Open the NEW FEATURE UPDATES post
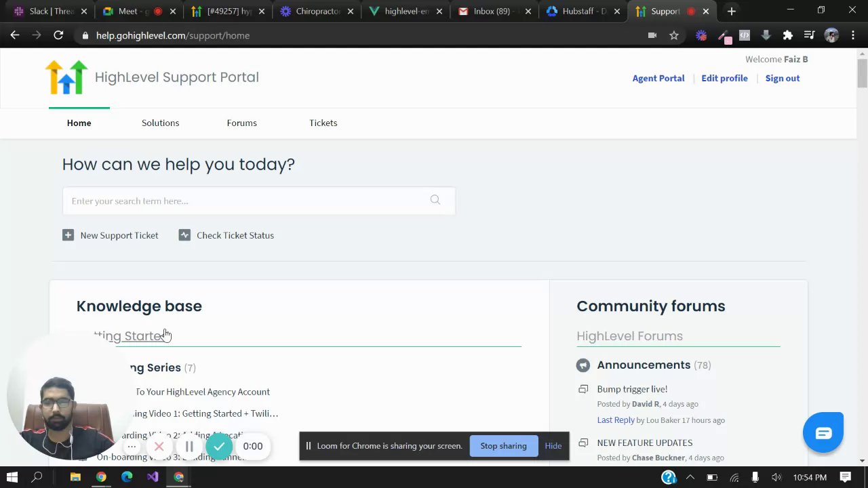 pyautogui.click(x=644, y=443)
